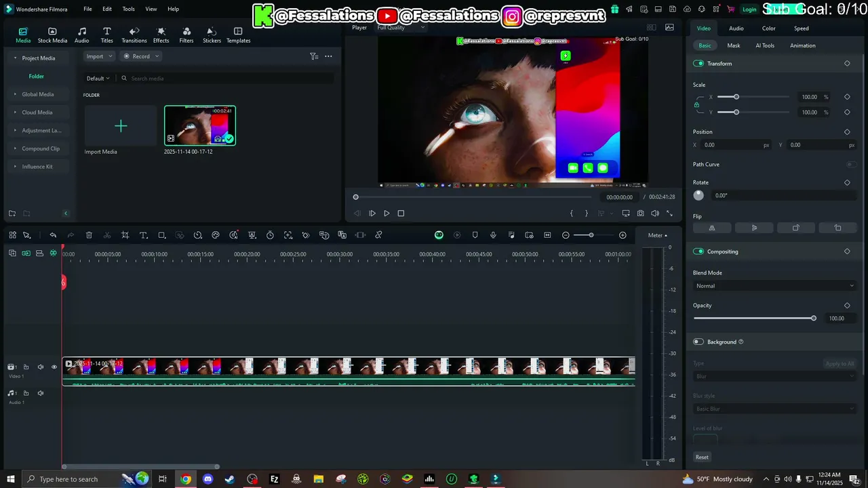Screen dimensions: 868x488
Task: Open the speed tool clock icon
Action: pos(197,235)
